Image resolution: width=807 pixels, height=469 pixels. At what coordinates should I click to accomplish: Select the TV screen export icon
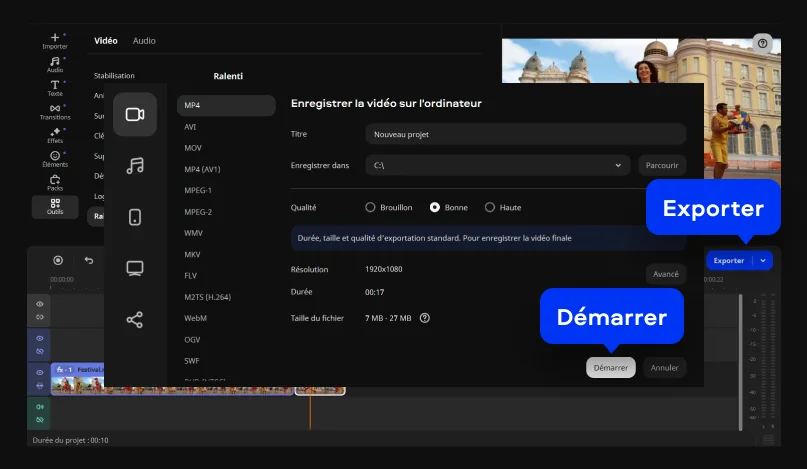point(135,268)
